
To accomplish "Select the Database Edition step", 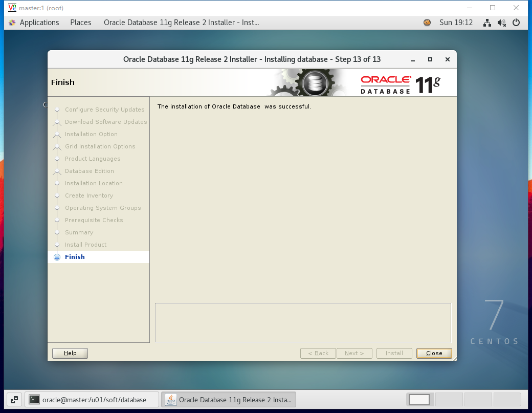I will click(89, 171).
